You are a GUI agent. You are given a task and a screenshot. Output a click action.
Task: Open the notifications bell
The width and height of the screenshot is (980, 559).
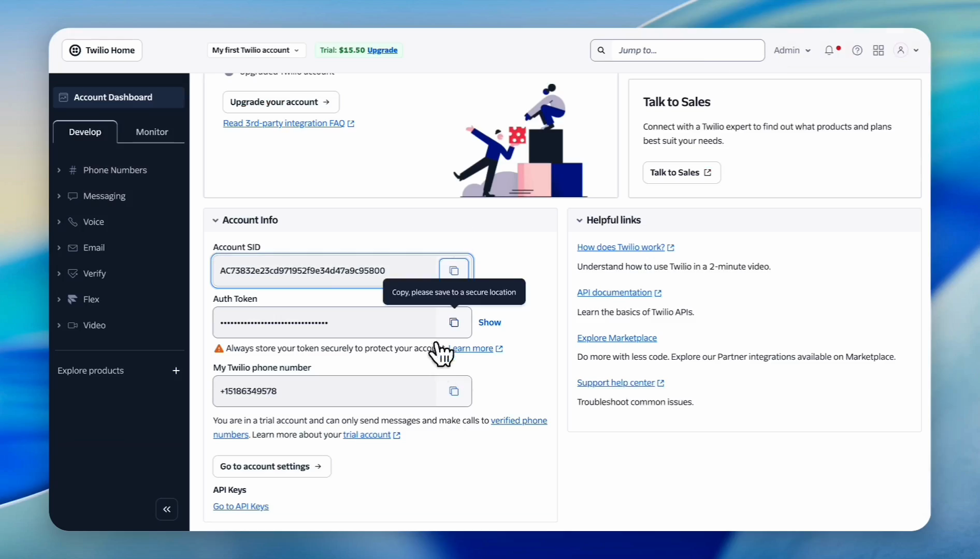(x=829, y=50)
